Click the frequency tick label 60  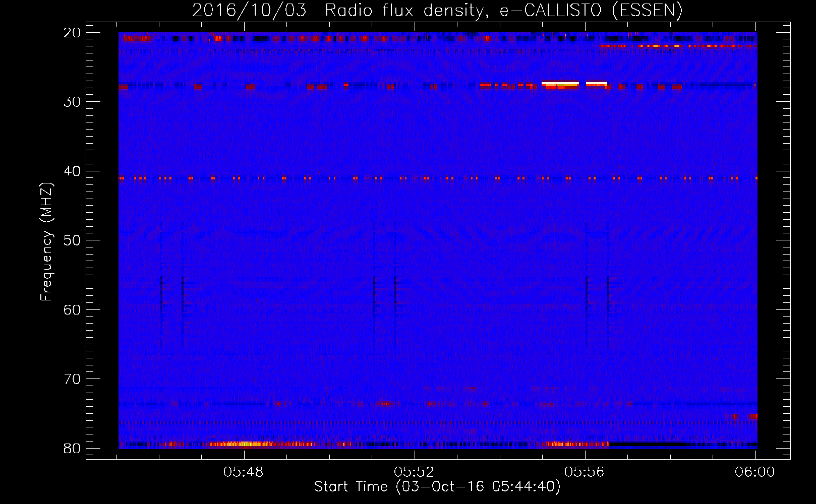point(72,309)
